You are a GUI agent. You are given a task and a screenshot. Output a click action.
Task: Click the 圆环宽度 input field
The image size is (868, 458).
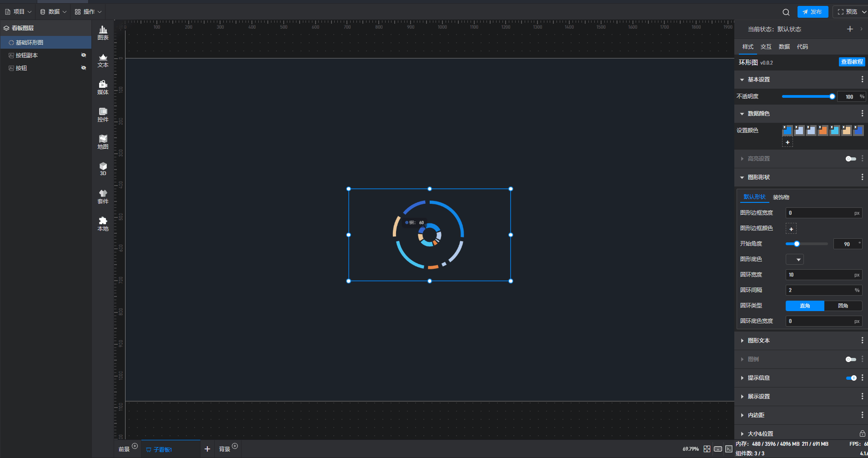tap(820, 275)
